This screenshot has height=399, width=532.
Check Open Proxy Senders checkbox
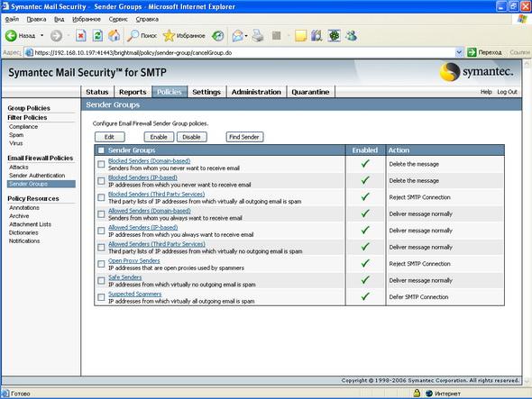tap(101, 264)
